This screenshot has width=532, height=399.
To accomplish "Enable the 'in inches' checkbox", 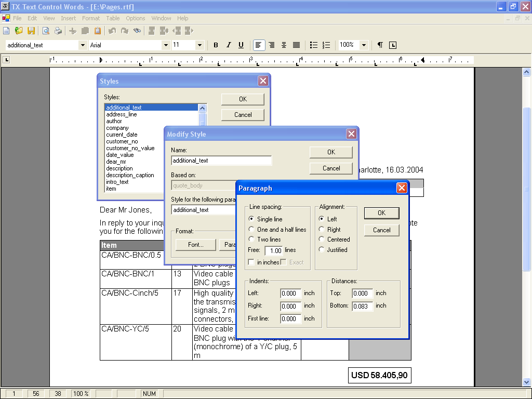I will 251,262.
